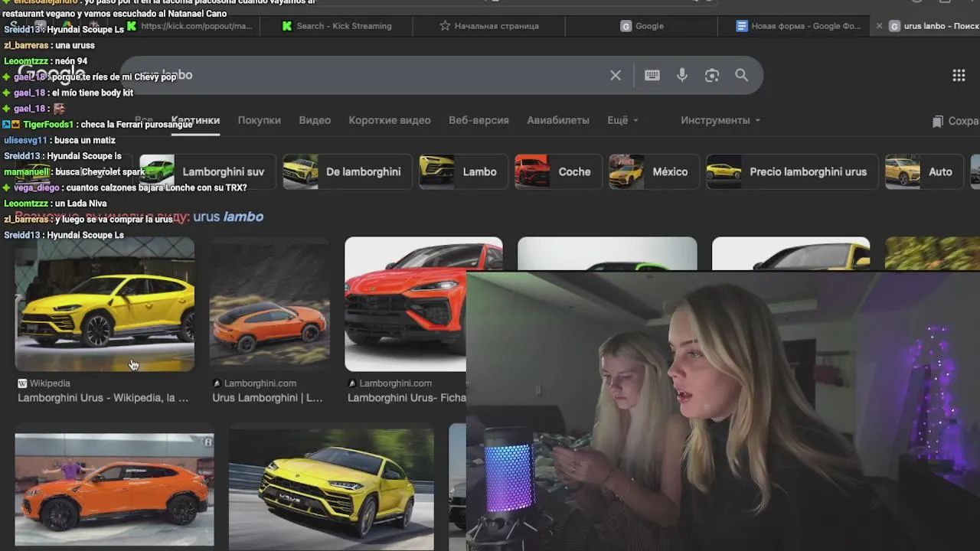
Task: Switch to Search - Kick Streaming tab
Action: point(337,26)
